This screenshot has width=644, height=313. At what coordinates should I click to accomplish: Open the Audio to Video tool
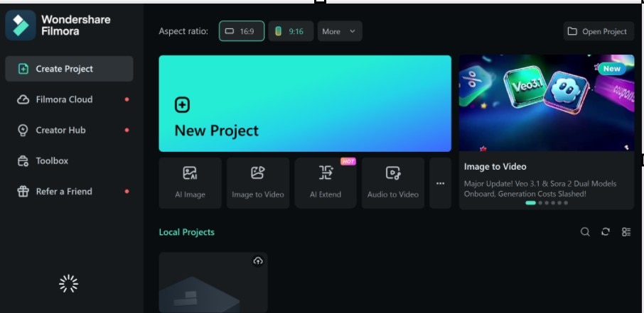point(393,183)
